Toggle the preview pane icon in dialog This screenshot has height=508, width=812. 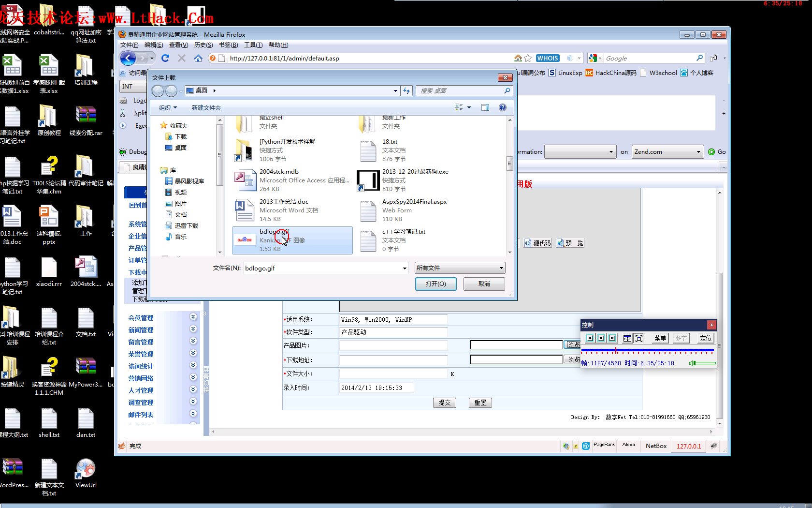485,107
